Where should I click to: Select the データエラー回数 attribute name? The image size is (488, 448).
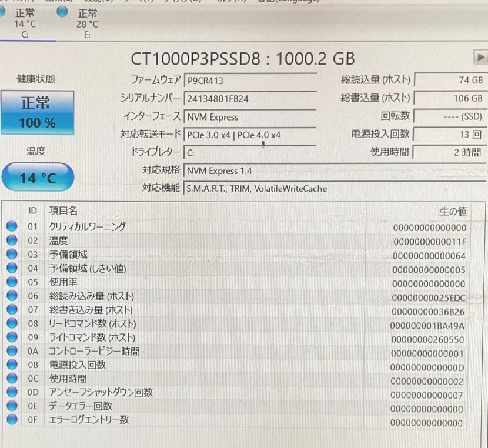point(81,406)
